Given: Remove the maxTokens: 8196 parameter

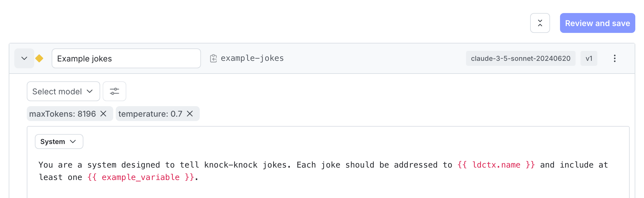Looking at the screenshot, I should coord(103,114).
